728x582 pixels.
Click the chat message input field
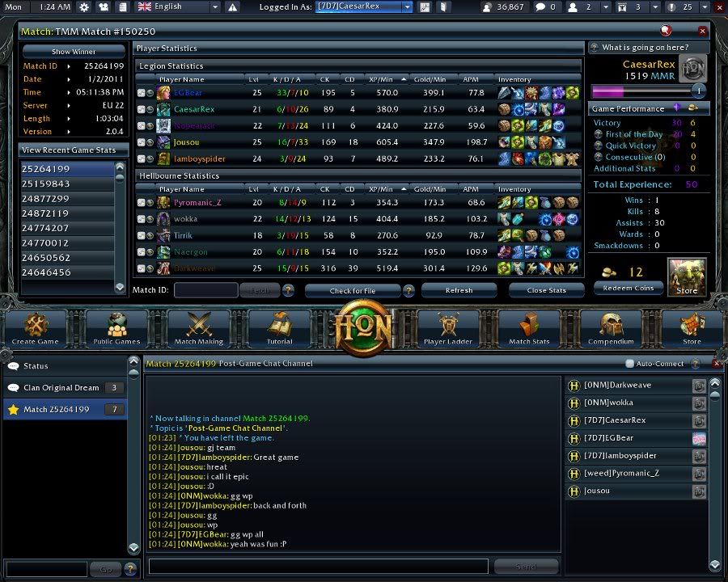pos(319,566)
